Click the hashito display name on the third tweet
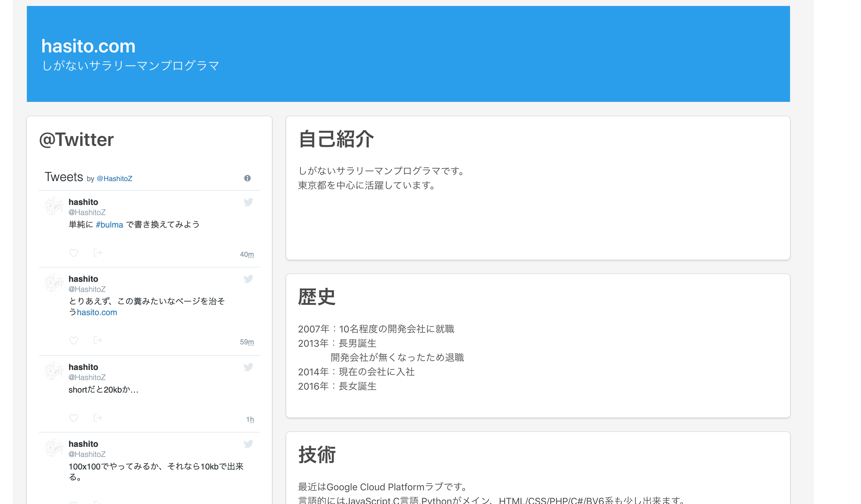This screenshot has height=504, width=861. pyautogui.click(x=83, y=367)
